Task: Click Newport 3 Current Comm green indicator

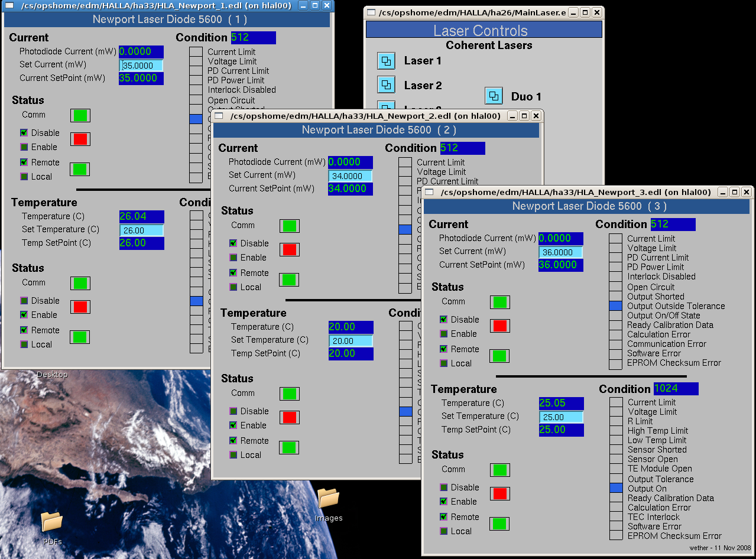Action: pyautogui.click(x=500, y=303)
